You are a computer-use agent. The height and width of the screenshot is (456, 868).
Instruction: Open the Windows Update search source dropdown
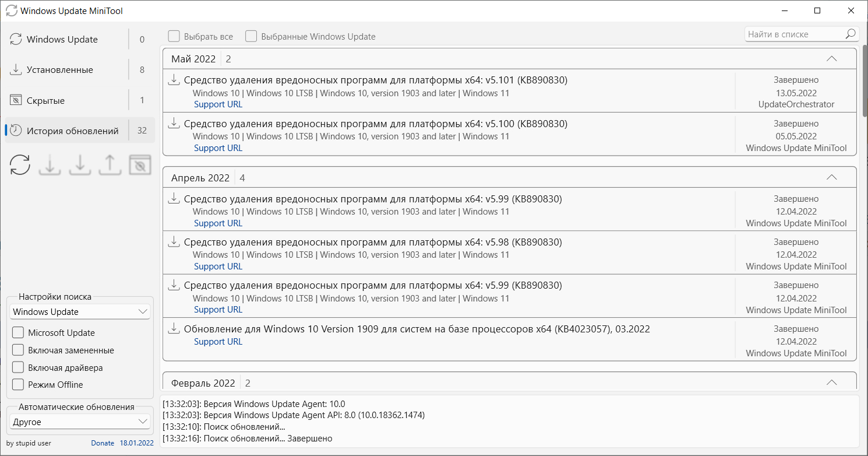point(80,312)
